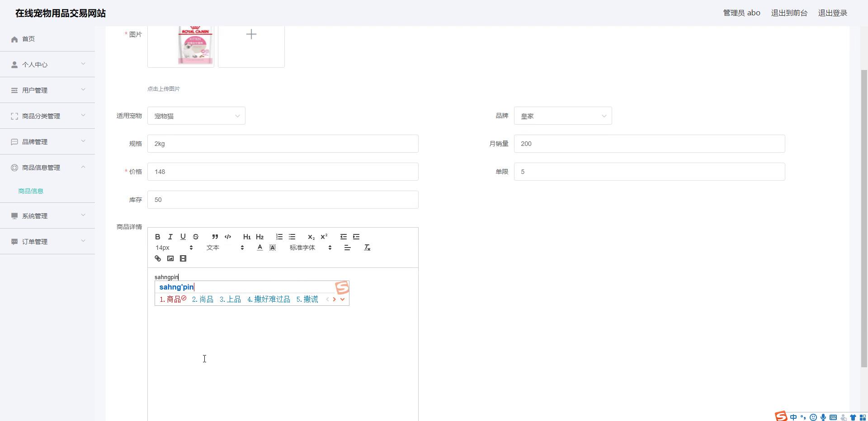
Task: Insert a hyperlink in the editor
Action: tap(158, 258)
